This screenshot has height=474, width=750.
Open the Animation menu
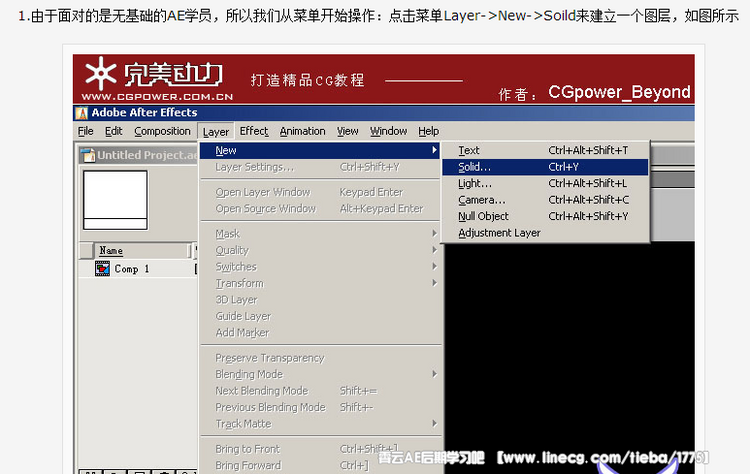click(x=302, y=131)
